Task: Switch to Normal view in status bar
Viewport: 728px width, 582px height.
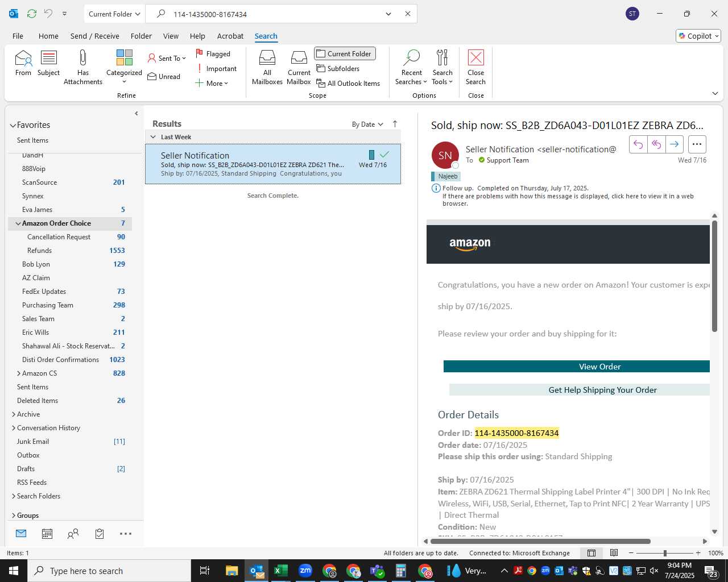Action: point(591,553)
